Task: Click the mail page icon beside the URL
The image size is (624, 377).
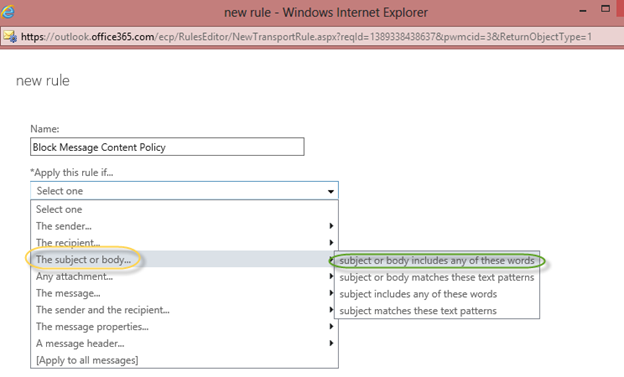Action: click(10, 37)
